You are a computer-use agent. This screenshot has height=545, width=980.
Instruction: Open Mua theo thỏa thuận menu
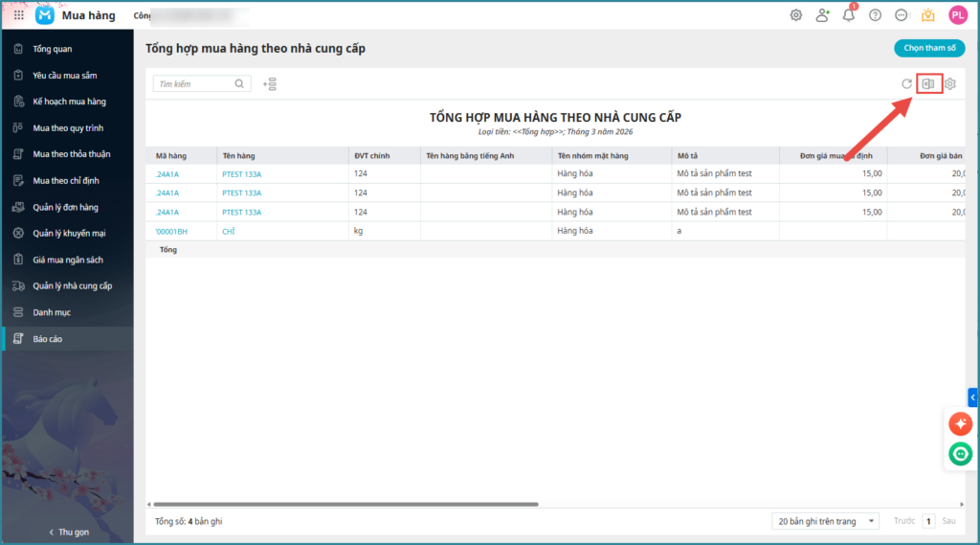point(68,154)
